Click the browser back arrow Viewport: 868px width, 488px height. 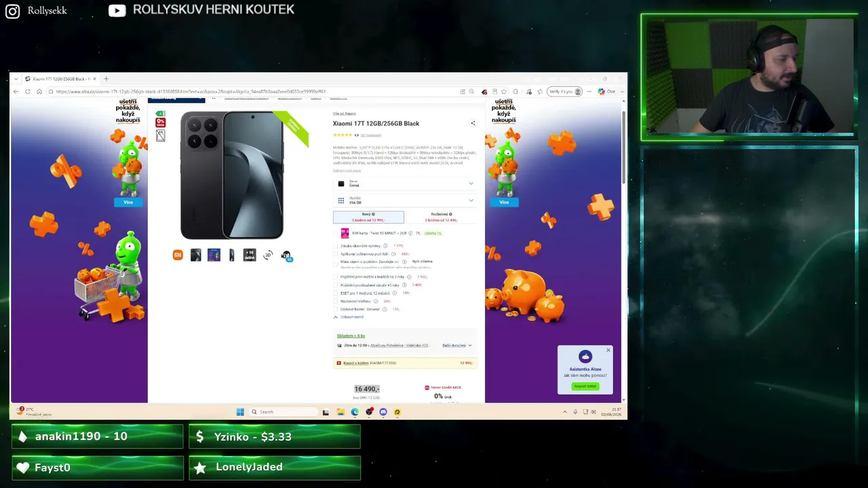pyautogui.click(x=16, y=91)
